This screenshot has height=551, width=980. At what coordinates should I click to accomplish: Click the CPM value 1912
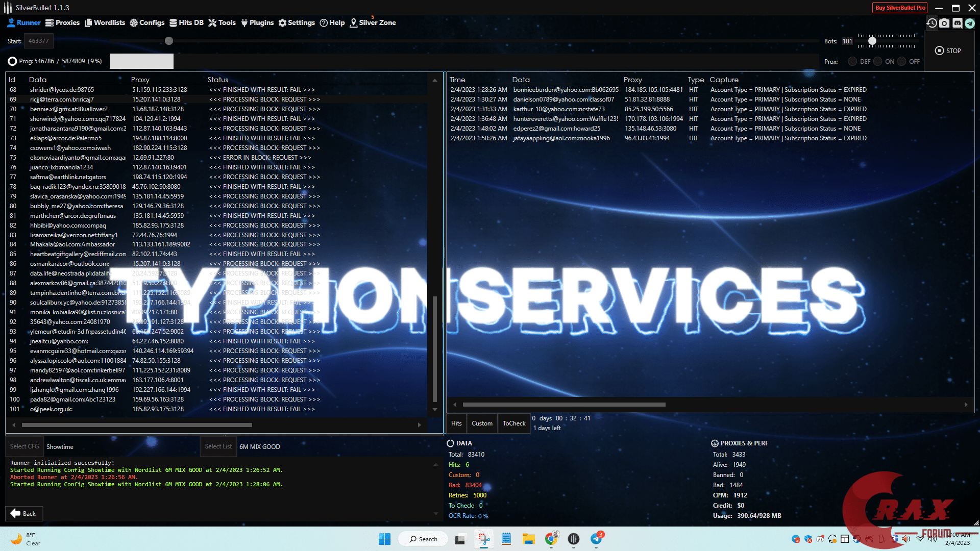[x=740, y=495]
